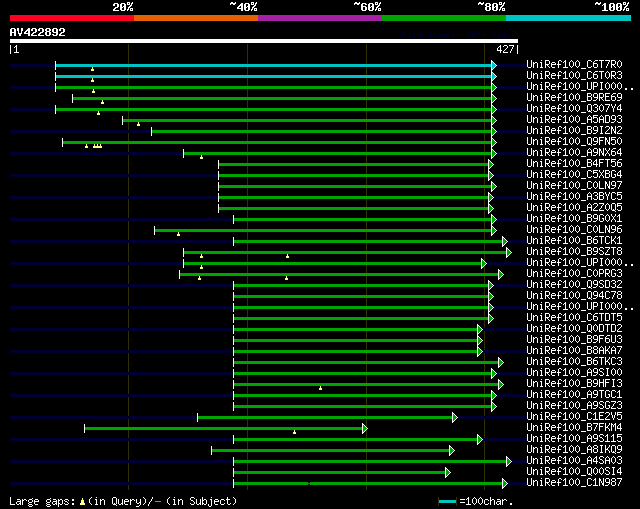The image size is (640, 509).
Task: Click the arrowhead ending the UniRef100_A8IKQ9 bar
Action: pos(451,450)
